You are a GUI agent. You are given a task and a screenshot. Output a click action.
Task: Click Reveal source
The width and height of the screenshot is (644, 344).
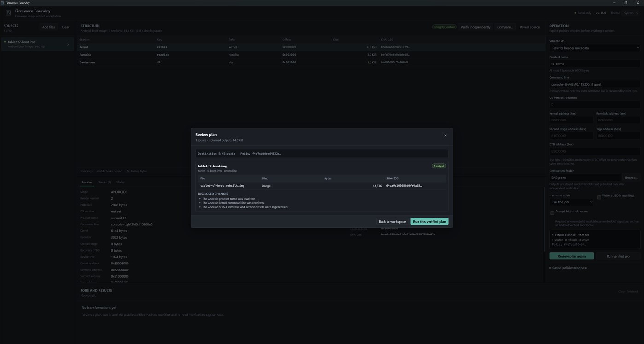click(x=529, y=27)
